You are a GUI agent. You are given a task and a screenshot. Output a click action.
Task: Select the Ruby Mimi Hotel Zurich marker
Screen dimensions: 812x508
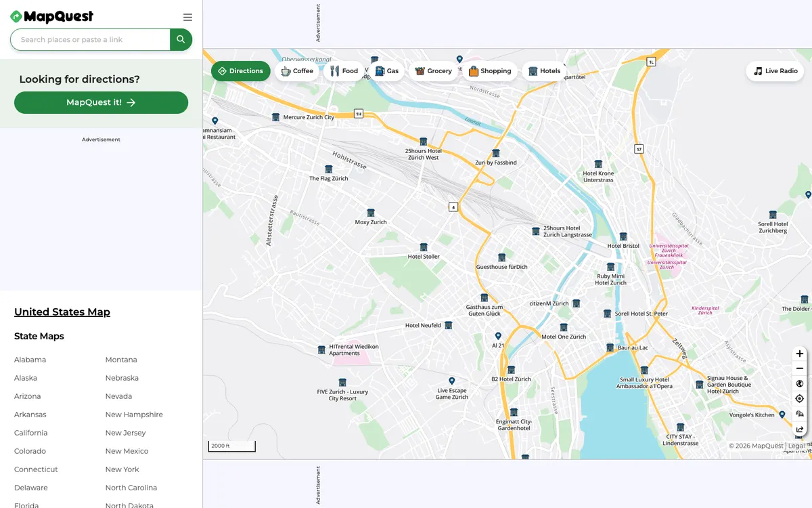click(611, 267)
